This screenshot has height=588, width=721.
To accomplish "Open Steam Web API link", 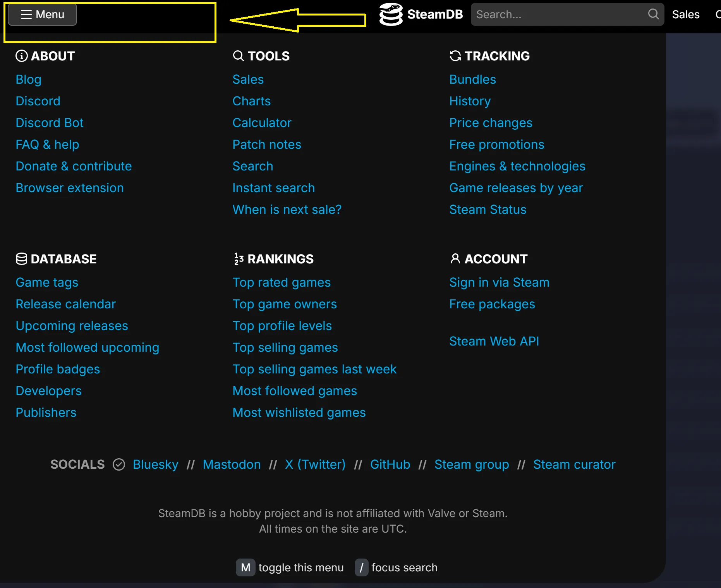I will [494, 341].
